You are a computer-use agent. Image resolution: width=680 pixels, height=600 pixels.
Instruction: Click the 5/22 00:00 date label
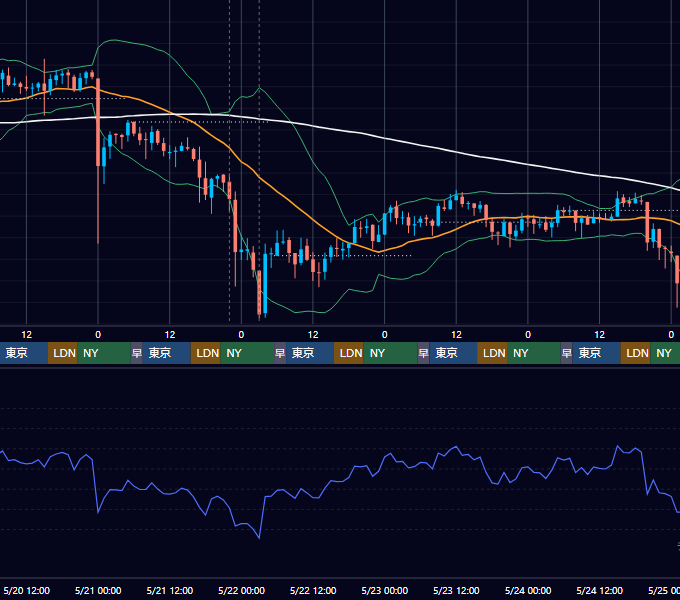point(242,590)
